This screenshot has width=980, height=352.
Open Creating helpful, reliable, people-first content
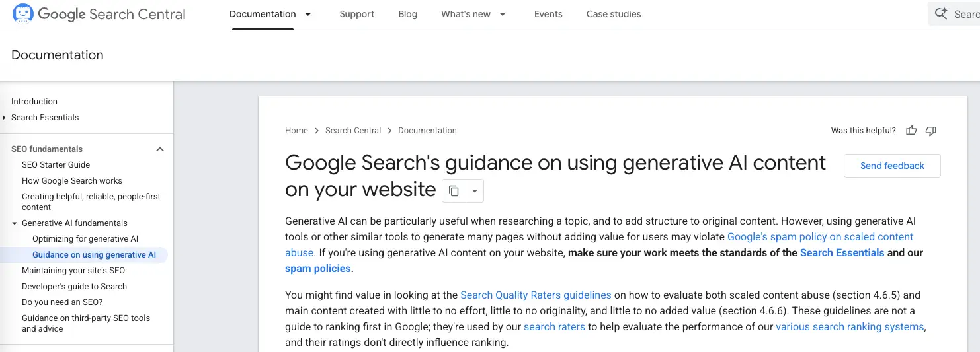tap(91, 202)
